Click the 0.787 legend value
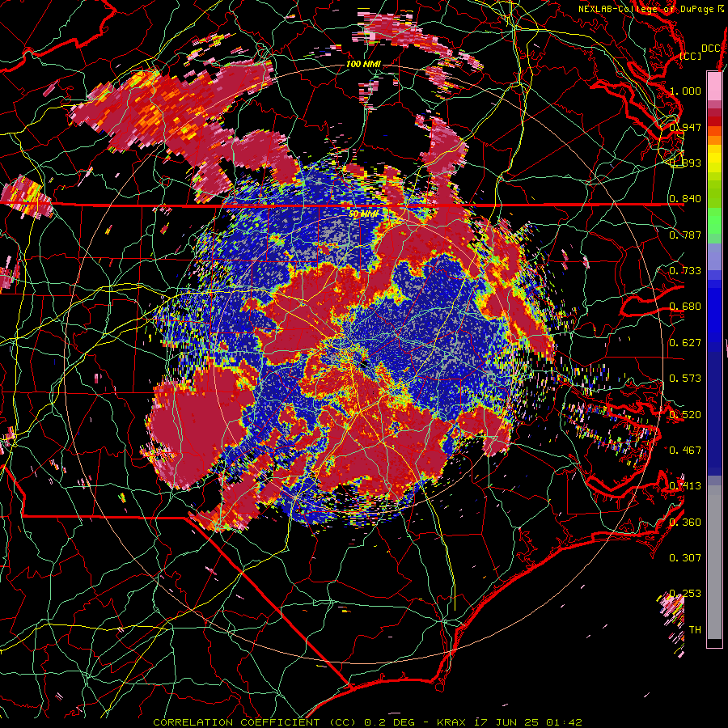 point(685,235)
